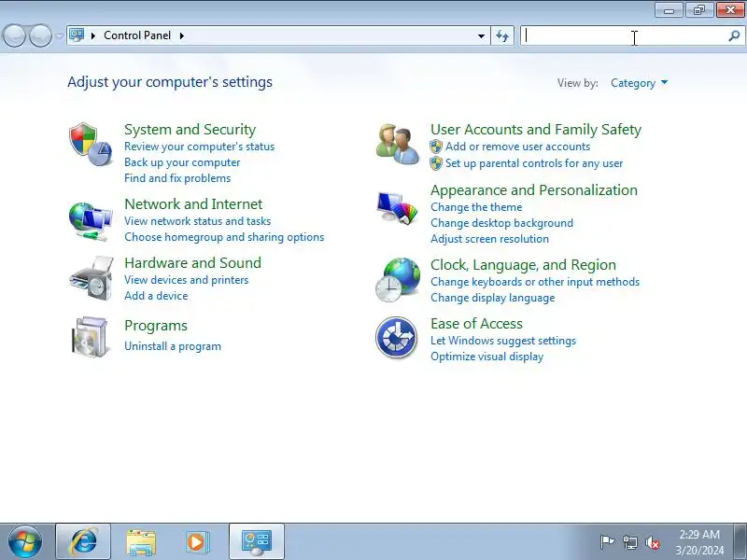Click Let Windows suggest settings
The height and width of the screenshot is (560, 747).
pyautogui.click(x=503, y=341)
